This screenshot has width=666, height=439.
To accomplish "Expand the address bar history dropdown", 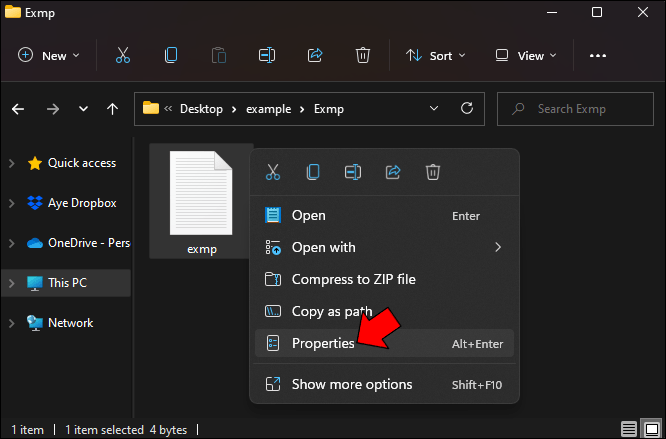I will click(434, 109).
